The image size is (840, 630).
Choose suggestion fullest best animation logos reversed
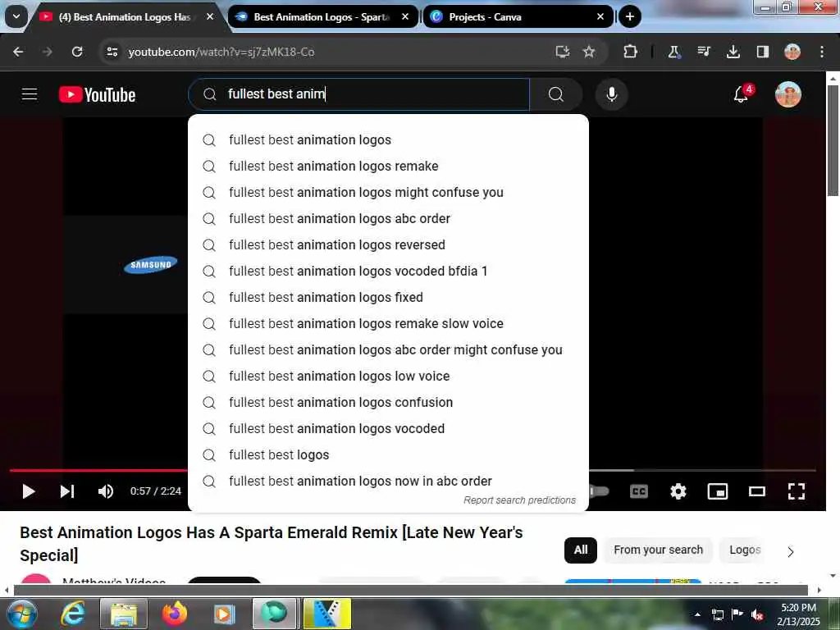pyautogui.click(x=388, y=244)
